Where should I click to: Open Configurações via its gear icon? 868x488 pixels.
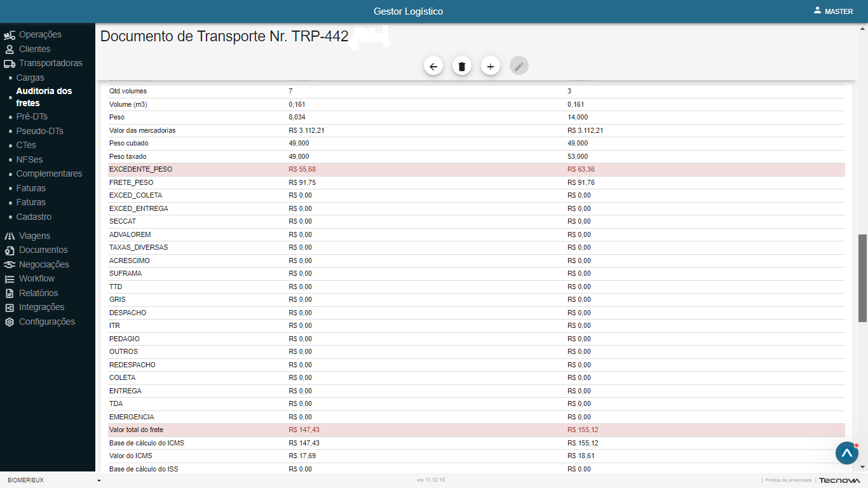[9, 322]
